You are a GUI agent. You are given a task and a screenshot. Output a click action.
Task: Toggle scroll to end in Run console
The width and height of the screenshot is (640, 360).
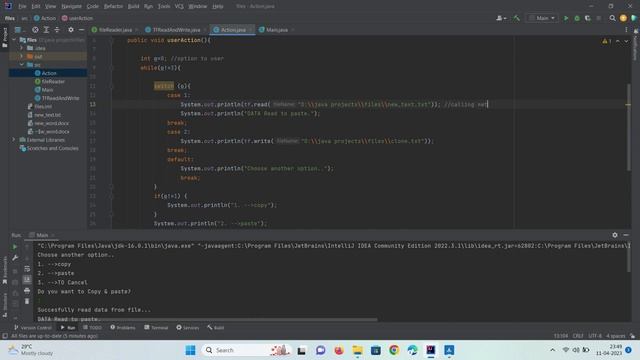[27, 280]
